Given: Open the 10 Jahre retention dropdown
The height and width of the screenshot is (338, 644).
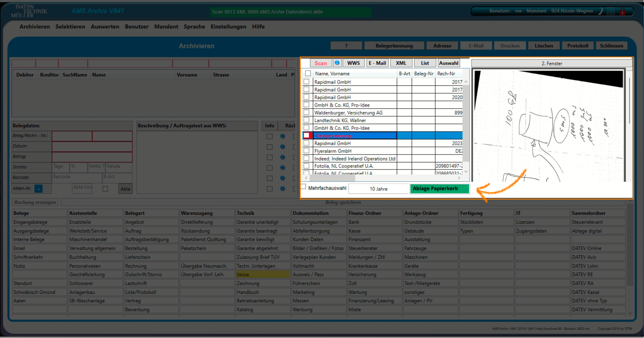Looking at the screenshot, I should click(x=379, y=189).
